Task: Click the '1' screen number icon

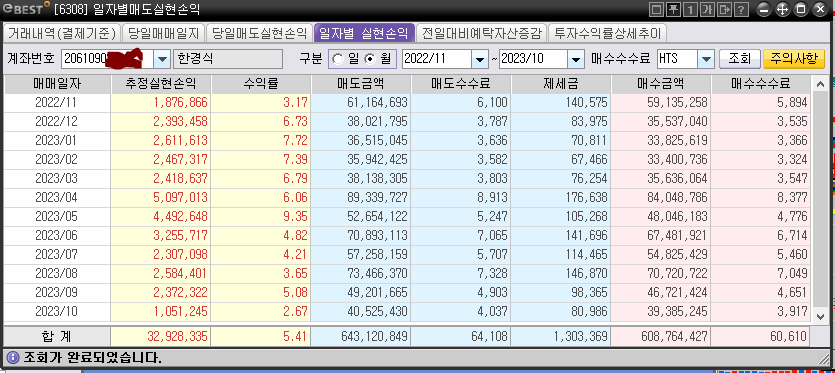Action: click(691, 9)
